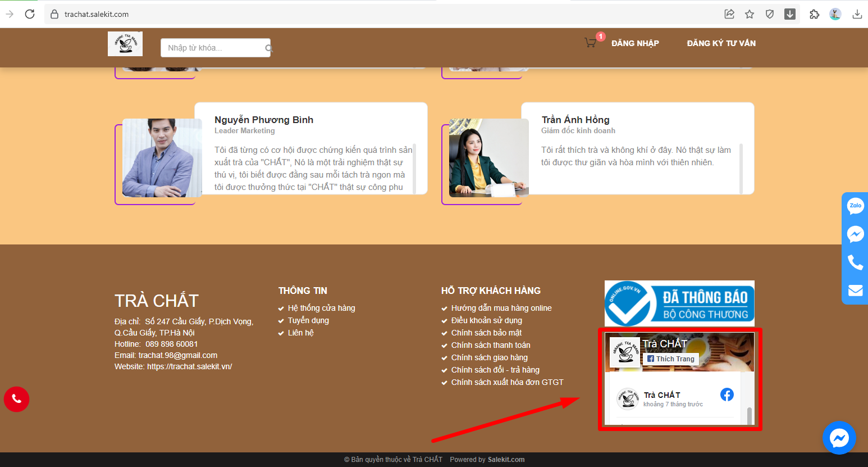
Task: Click the Facebook widget scrollbar
Action: [x=750, y=415]
